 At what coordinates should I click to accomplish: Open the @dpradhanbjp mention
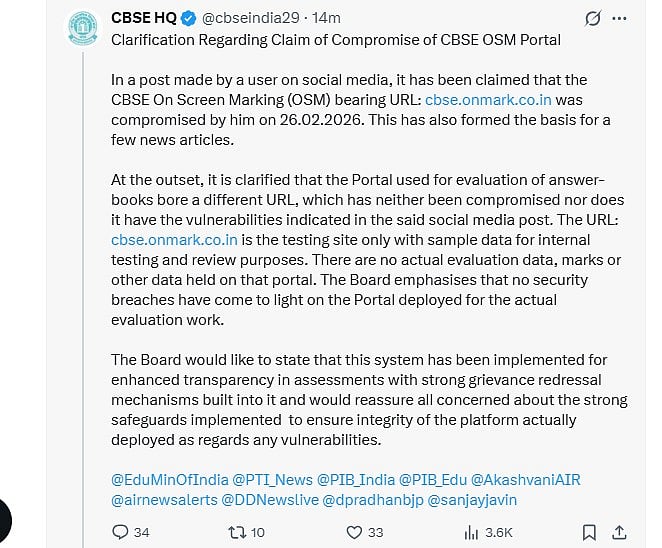click(373, 500)
